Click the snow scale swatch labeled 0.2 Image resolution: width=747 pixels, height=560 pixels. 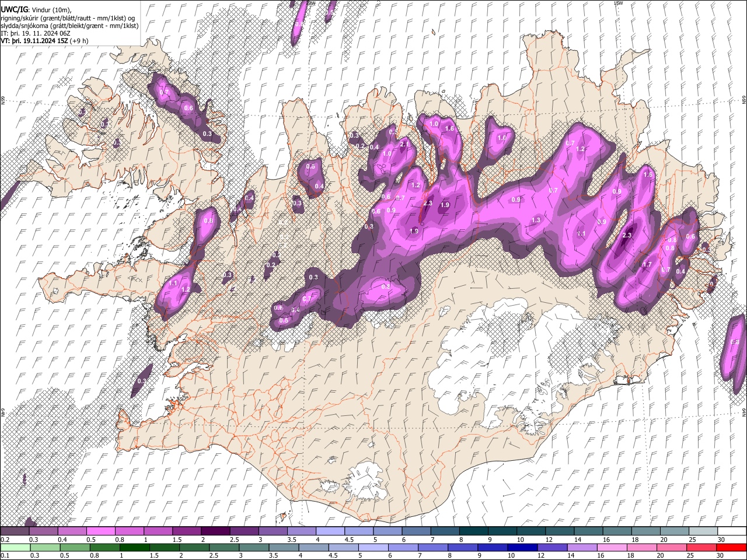pyautogui.click(x=15, y=531)
